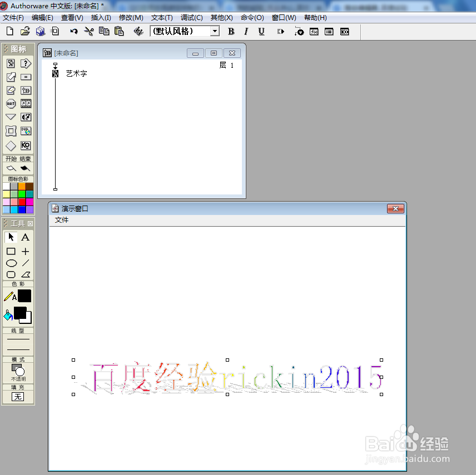Screen dimensions: 476x475
Task: Click the Copy toolbar icon
Action: [104, 31]
